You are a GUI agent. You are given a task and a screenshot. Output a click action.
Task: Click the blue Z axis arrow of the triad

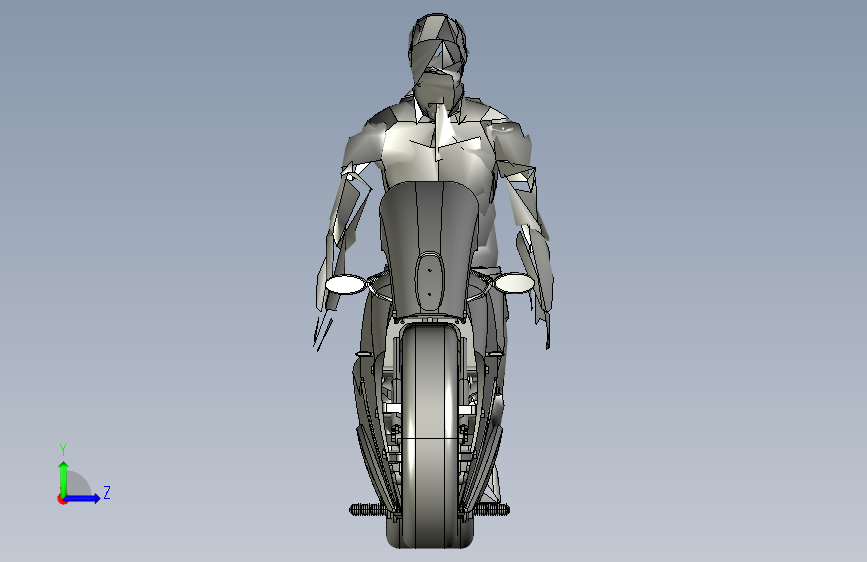[83, 498]
